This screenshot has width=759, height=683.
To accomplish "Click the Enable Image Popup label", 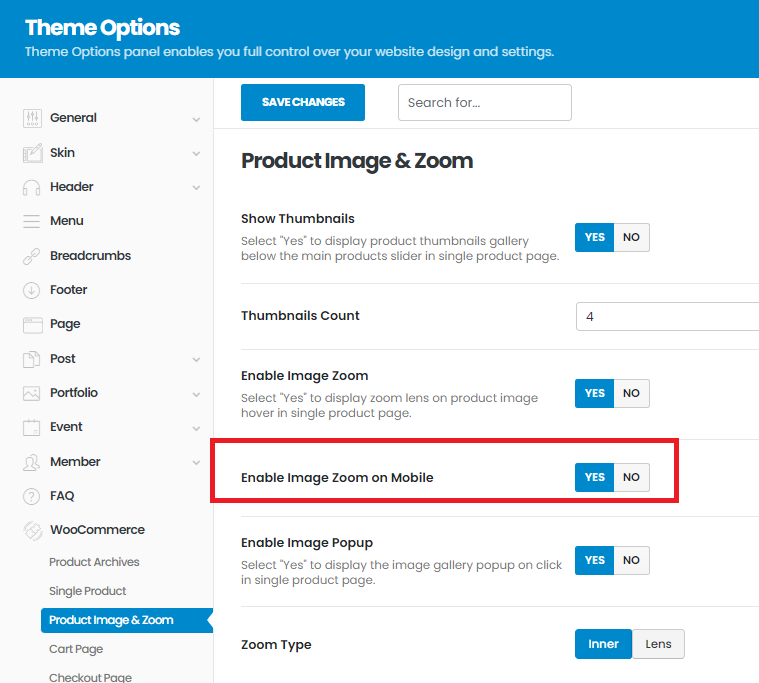I will coord(307,543).
